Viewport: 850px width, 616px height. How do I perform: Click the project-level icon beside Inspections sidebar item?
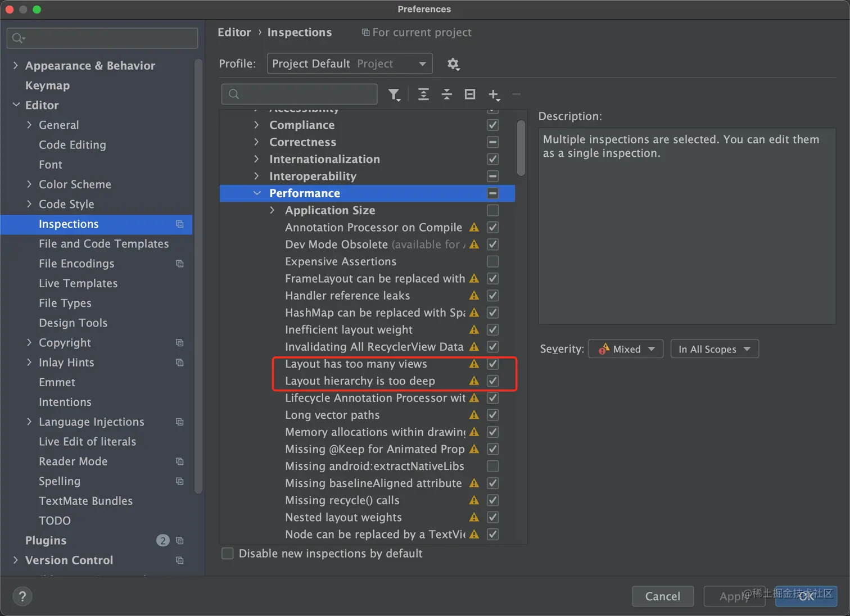pos(180,224)
